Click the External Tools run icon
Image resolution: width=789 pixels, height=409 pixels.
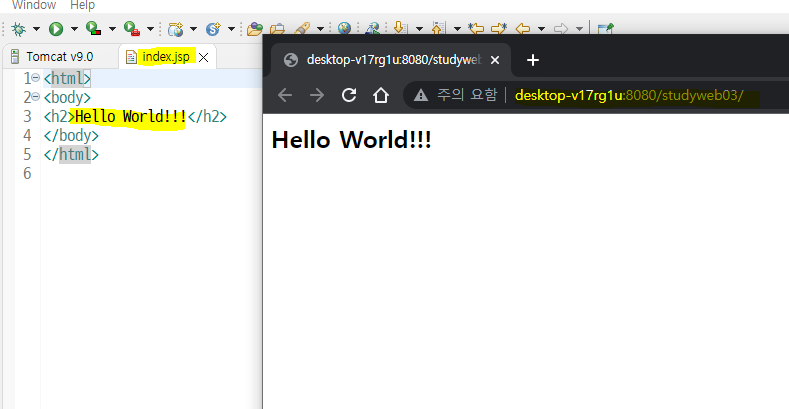[132, 29]
